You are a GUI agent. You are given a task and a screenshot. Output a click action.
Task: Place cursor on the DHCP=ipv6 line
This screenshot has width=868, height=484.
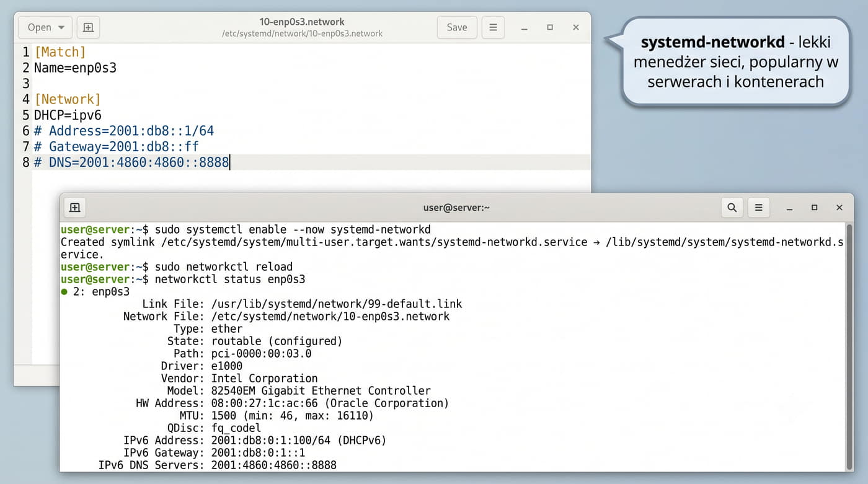311,115
